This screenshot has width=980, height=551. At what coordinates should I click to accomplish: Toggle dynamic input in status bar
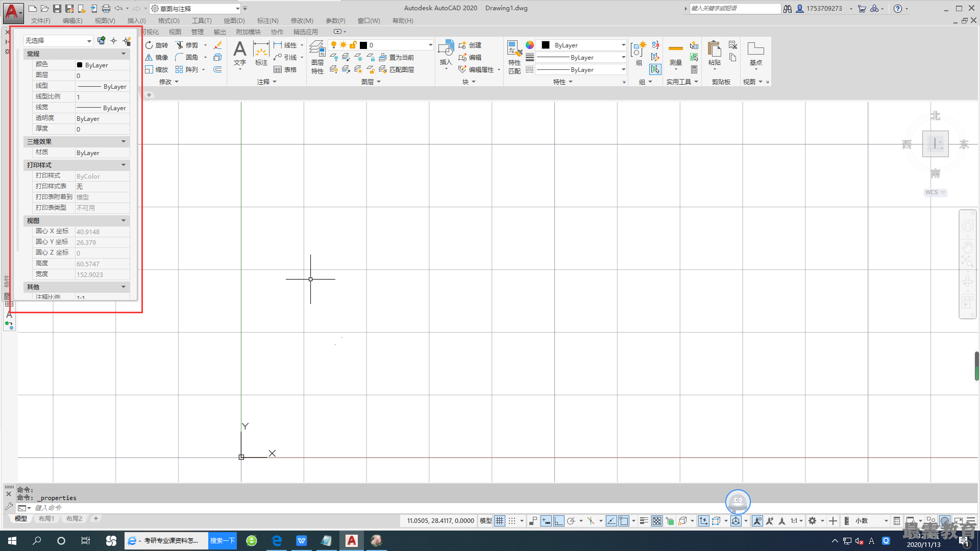point(546,521)
